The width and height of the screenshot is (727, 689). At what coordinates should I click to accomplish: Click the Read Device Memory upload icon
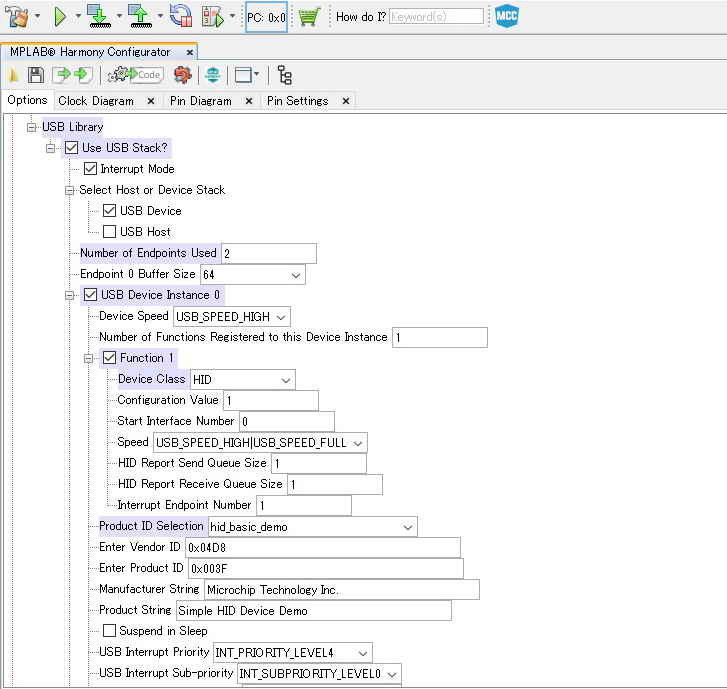pyautogui.click(x=140, y=17)
